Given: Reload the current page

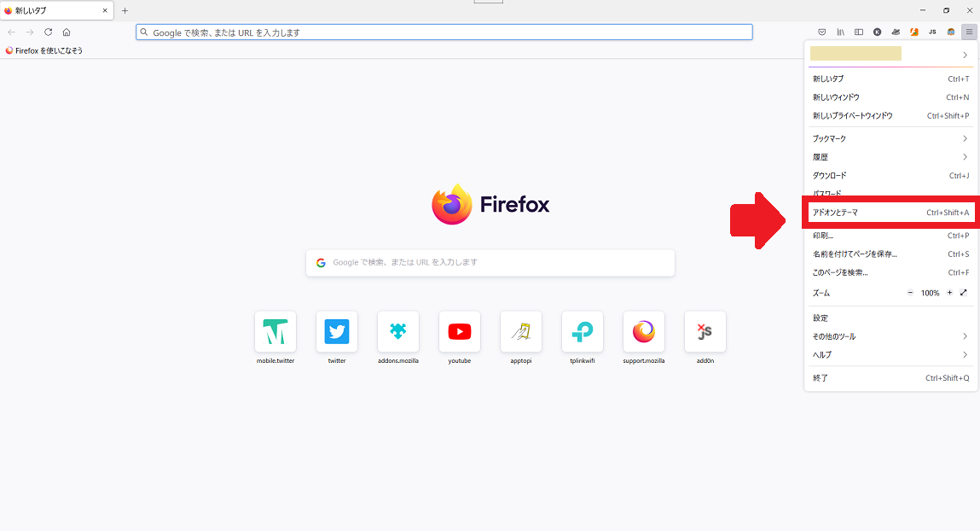Looking at the screenshot, I should click(x=48, y=32).
